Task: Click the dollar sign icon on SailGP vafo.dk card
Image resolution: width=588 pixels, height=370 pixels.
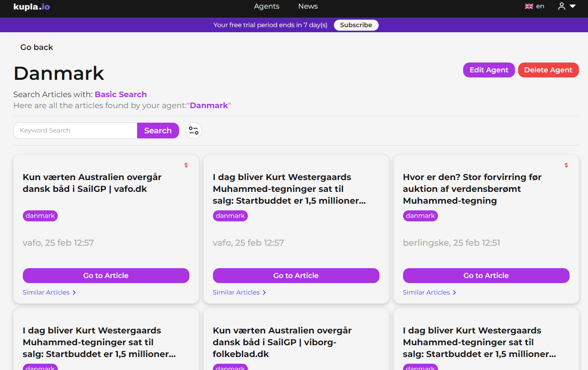Action: [186, 165]
